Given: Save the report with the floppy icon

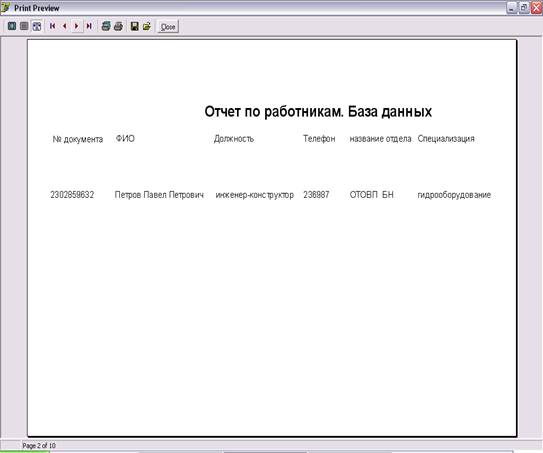Looking at the screenshot, I should click(134, 26).
